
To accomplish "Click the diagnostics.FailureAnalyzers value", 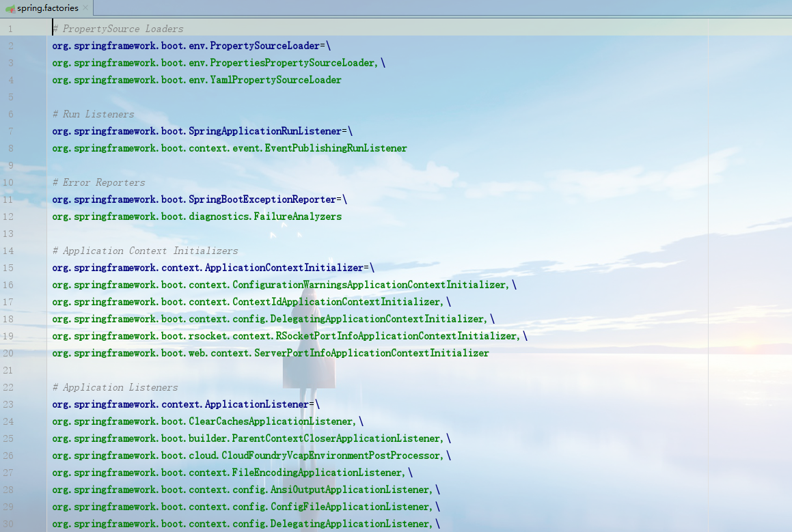I will click(x=197, y=216).
